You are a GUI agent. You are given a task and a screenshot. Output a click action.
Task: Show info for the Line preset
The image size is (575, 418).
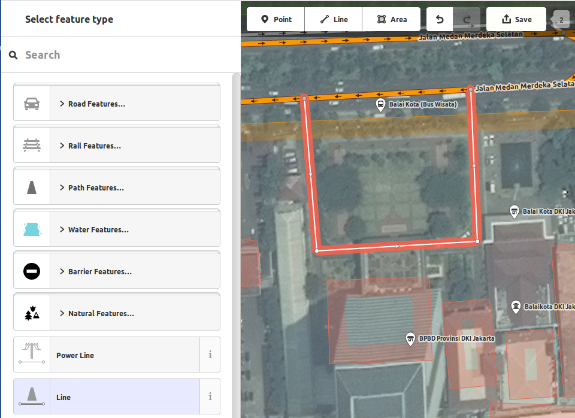tap(210, 396)
